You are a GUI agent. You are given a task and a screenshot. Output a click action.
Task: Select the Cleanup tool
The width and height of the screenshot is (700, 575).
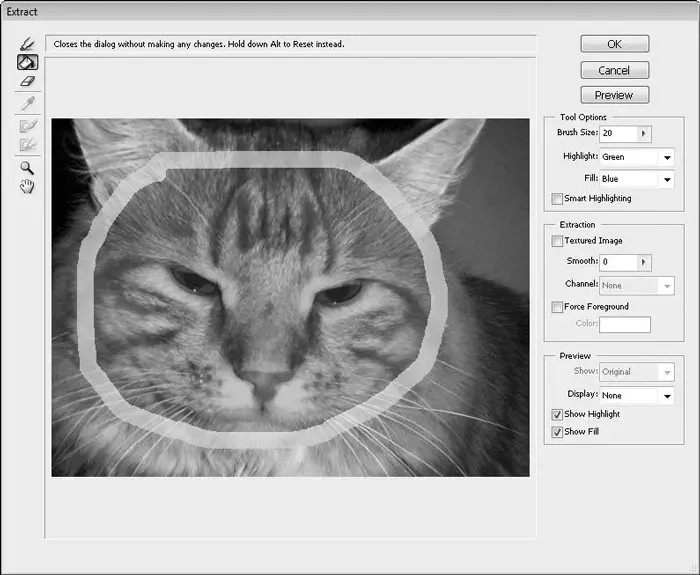pyautogui.click(x=27, y=127)
